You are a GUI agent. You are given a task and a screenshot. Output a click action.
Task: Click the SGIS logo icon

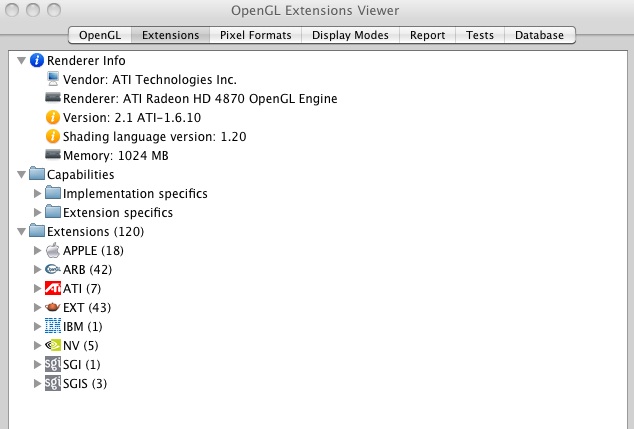click(x=53, y=383)
